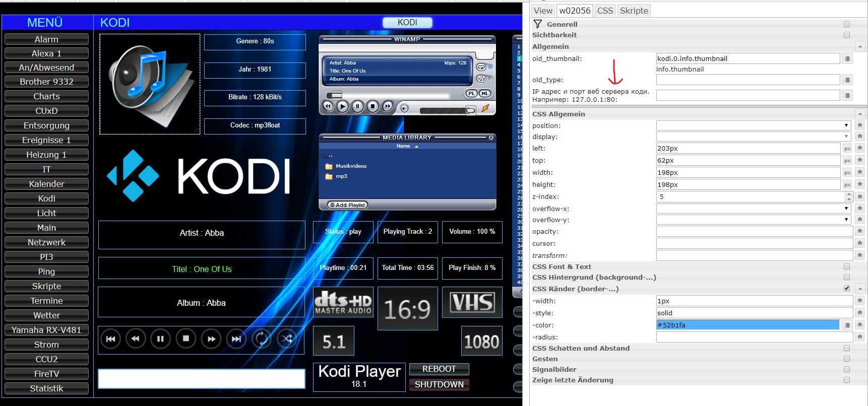This screenshot has height=406, width=868.
Task: Open object picker for oid_thumbnail
Action: [847, 59]
